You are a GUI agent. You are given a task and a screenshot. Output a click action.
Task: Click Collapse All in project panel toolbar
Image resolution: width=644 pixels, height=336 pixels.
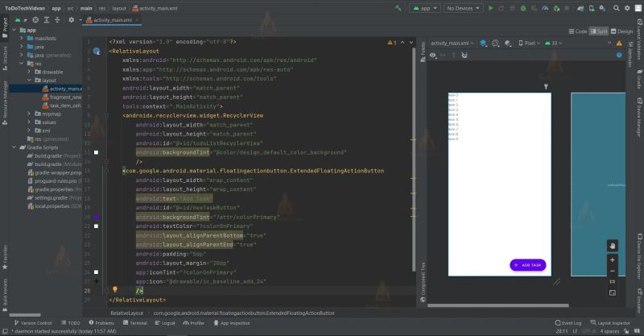[57, 19]
